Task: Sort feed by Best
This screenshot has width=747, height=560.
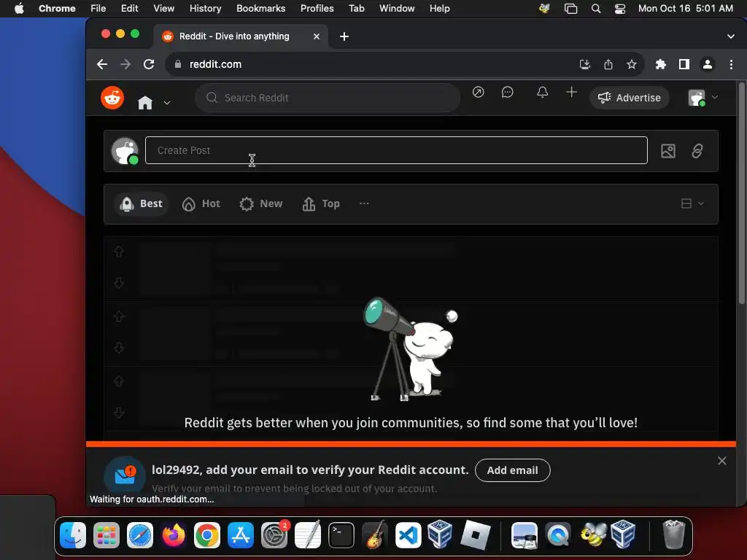Action: [141, 204]
